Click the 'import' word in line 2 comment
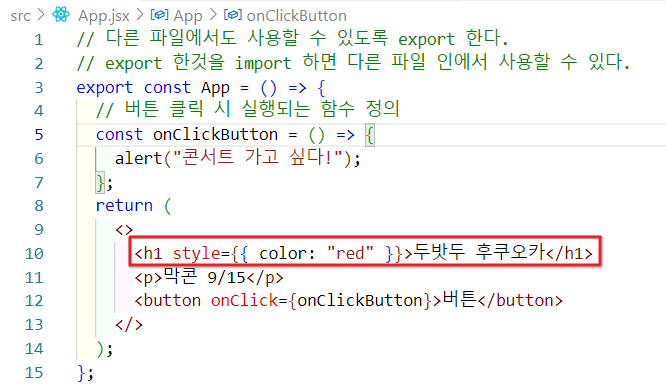The height and width of the screenshot is (384, 666). tap(263, 64)
